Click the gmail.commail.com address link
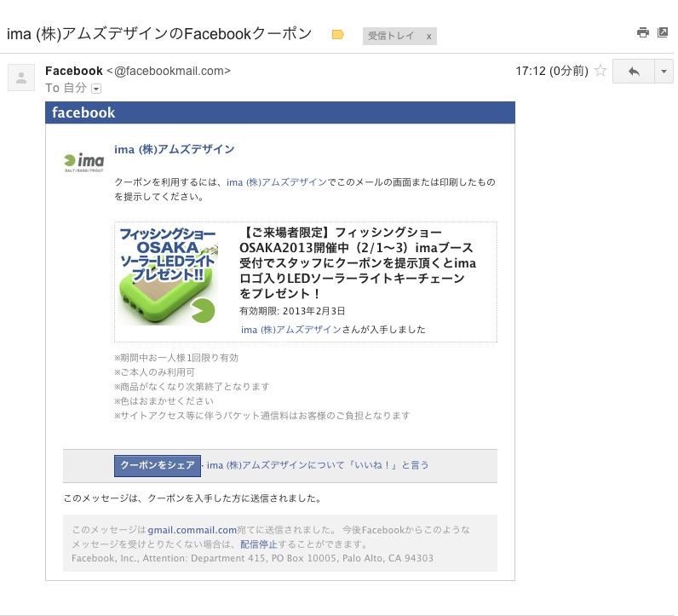The width and height of the screenshot is (678, 616). [x=192, y=530]
